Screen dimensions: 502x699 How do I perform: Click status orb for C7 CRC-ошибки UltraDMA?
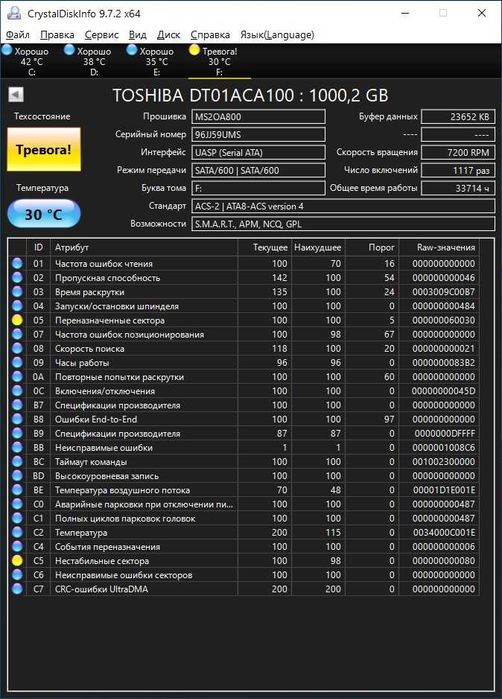[x=17, y=589]
